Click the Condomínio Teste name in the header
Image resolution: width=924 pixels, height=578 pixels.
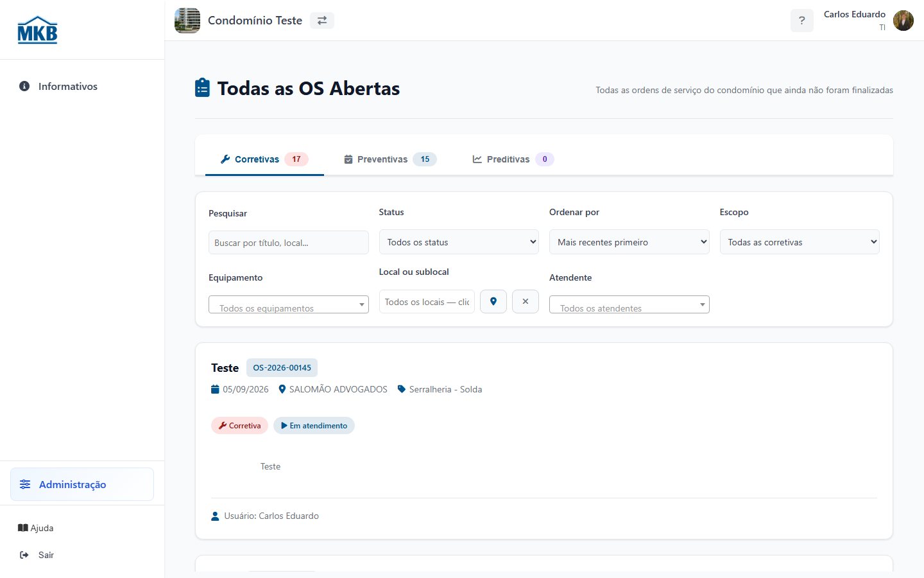pyautogui.click(x=255, y=21)
